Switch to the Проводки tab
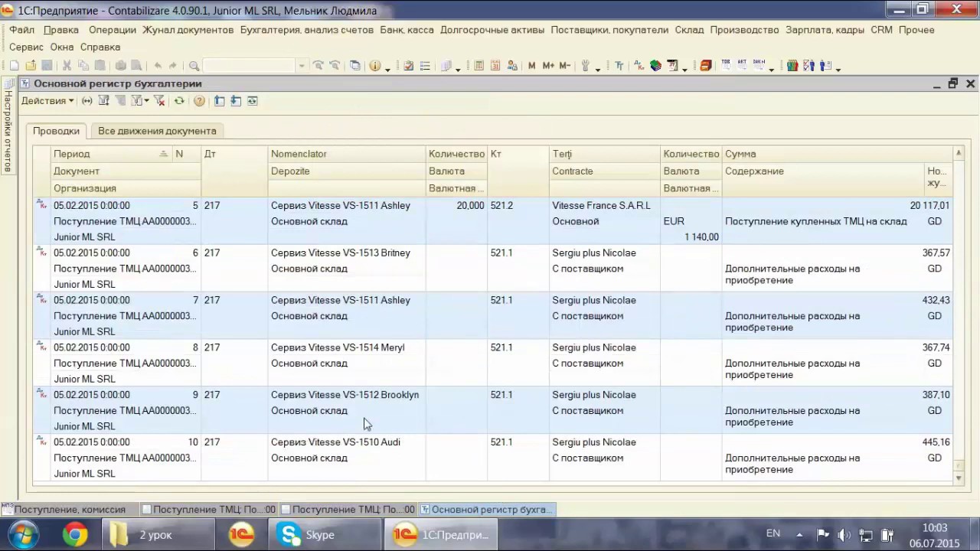Image resolution: width=980 pixels, height=551 pixels. [x=56, y=131]
